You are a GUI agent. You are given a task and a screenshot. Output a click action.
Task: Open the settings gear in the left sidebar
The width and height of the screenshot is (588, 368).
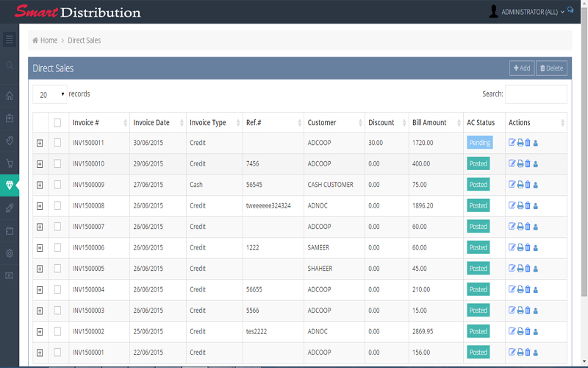[x=10, y=253]
